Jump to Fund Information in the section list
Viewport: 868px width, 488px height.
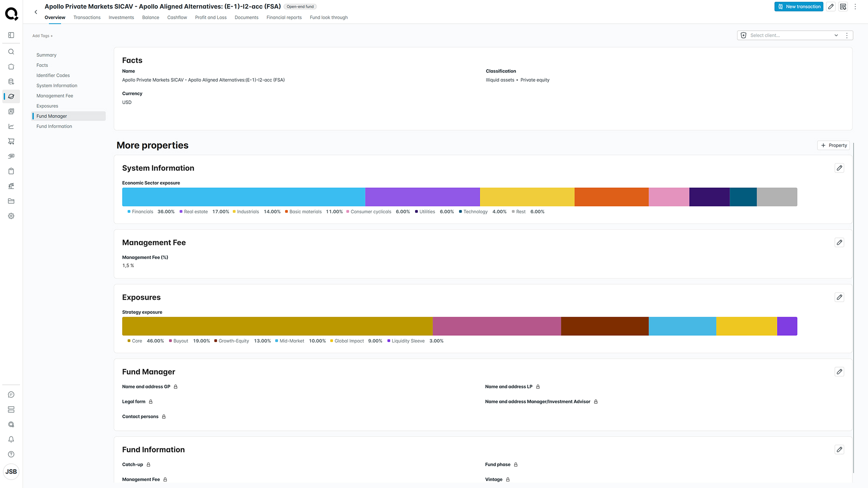[x=54, y=126]
